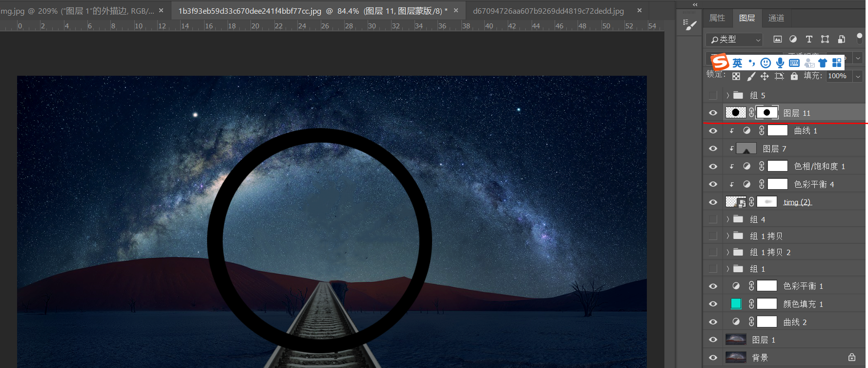Click the 背景 layer lock icon
This screenshot has width=868, height=368.
852,357
